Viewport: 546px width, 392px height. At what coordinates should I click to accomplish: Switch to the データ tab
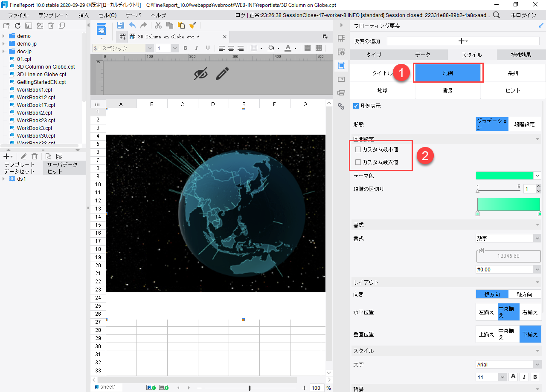(423, 55)
